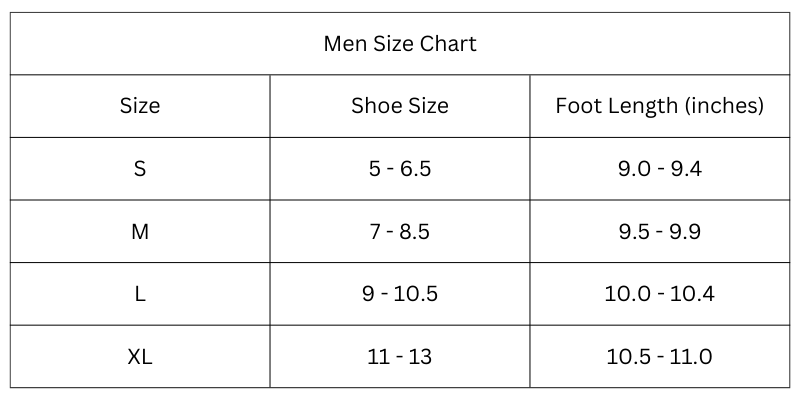Image resolution: width=800 pixels, height=400 pixels.
Task: Click the 7 - 8.5 shoe size cell
Action: tap(400, 232)
